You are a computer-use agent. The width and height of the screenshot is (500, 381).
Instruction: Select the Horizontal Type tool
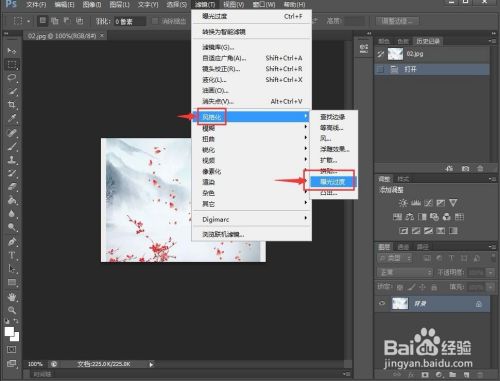12,255
